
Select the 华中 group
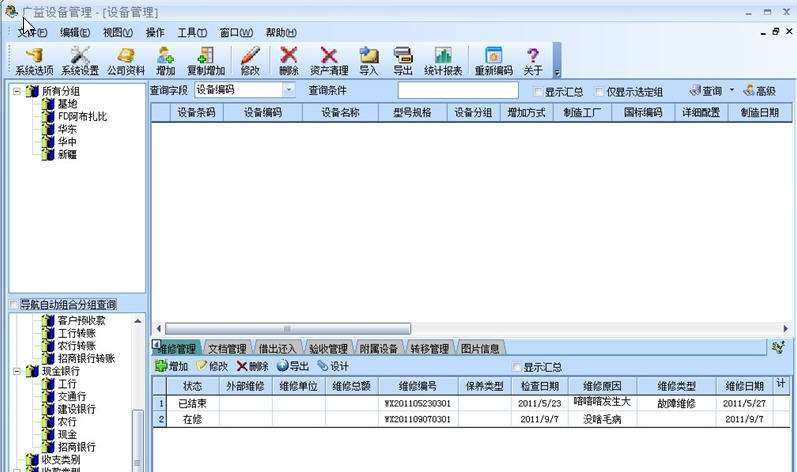tap(67, 142)
